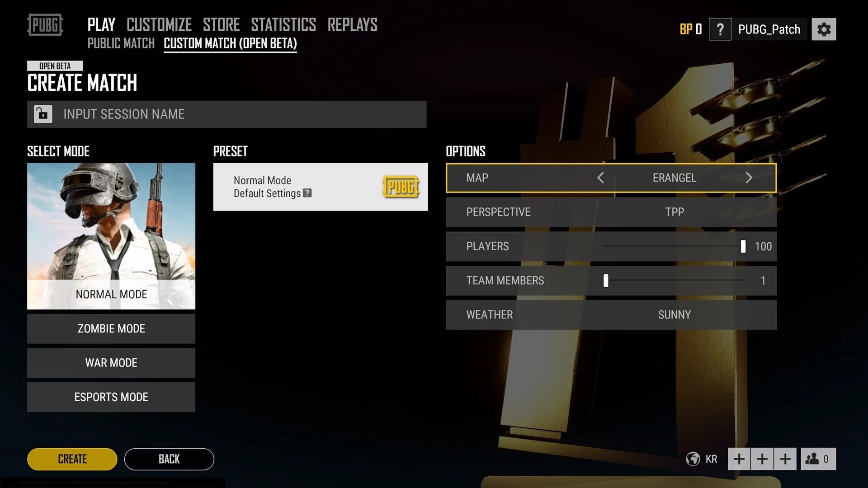Image resolution: width=868 pixels, height=488 pixels.
Task: Click the CREATE match button
Action: (x=71, y=458)
